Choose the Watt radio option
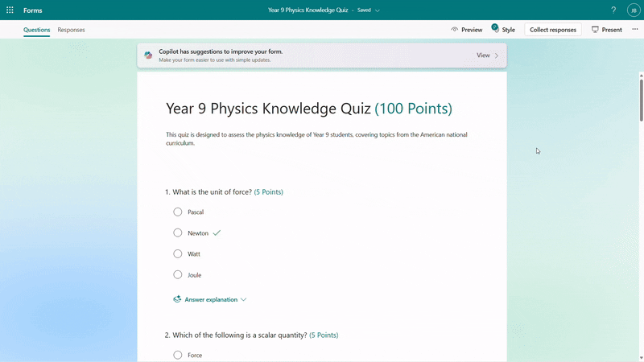 click(177, 253)
